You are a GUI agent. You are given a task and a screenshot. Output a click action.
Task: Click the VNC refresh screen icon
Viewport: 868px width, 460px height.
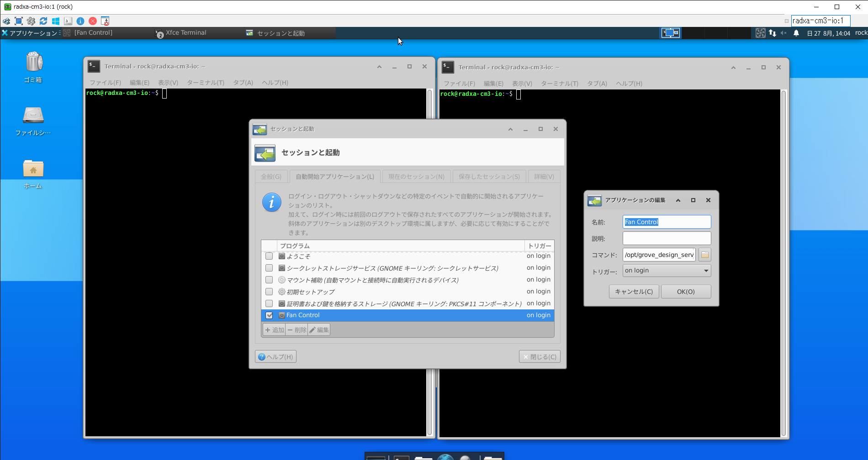coord(43,21)
